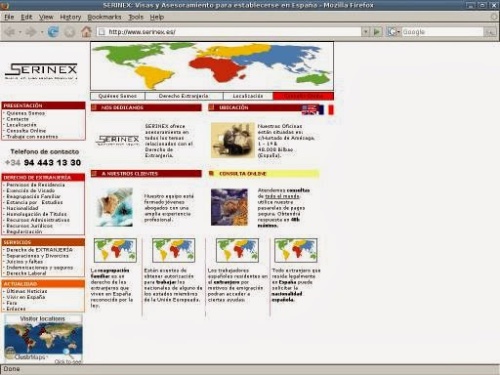Select the English flag language icon

pos(309,110)
